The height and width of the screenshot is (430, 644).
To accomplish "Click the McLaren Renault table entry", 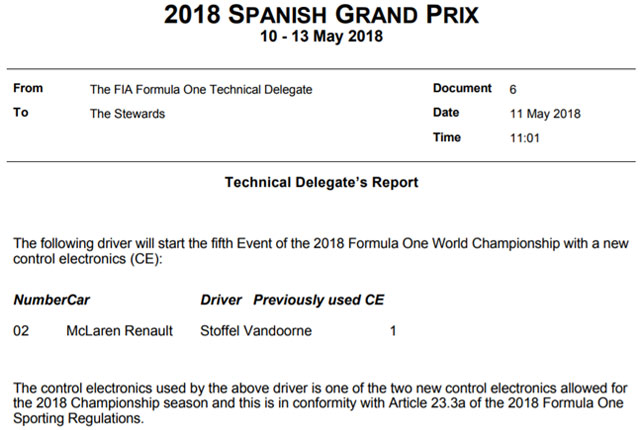I will click(119, 330).
